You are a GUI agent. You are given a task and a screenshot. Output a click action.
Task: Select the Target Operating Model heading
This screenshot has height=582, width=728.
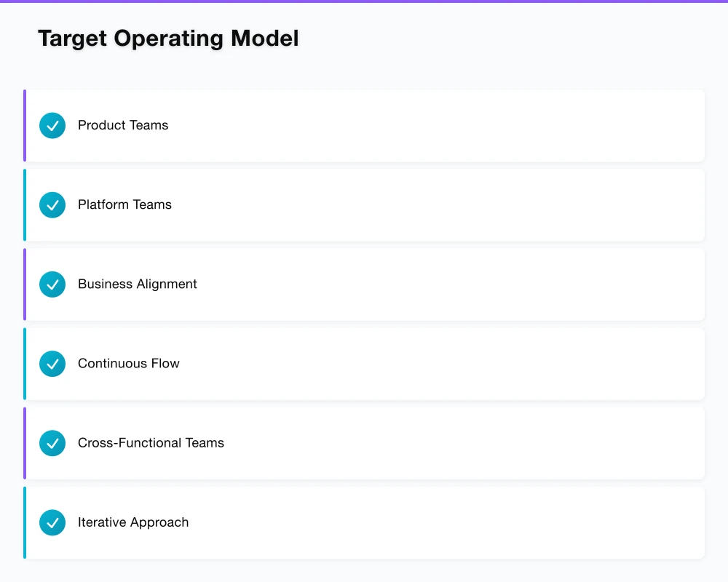click(168, 38)
